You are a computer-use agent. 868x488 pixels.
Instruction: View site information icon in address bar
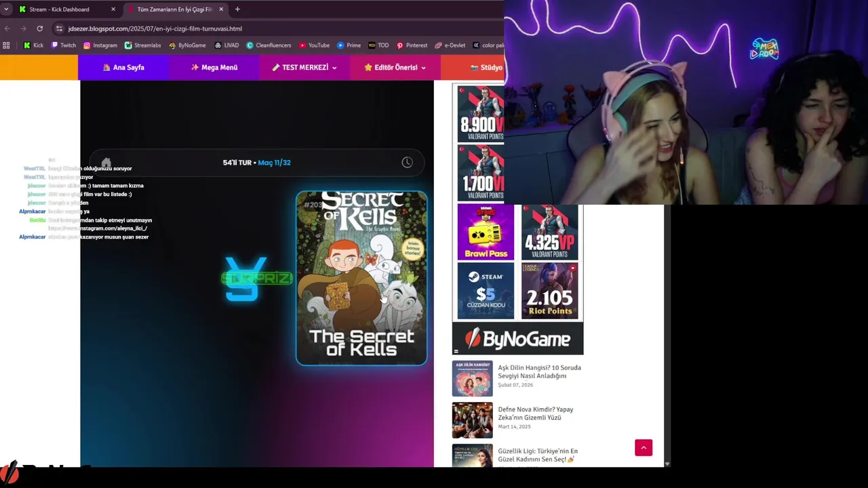click(x=60, y=28)
